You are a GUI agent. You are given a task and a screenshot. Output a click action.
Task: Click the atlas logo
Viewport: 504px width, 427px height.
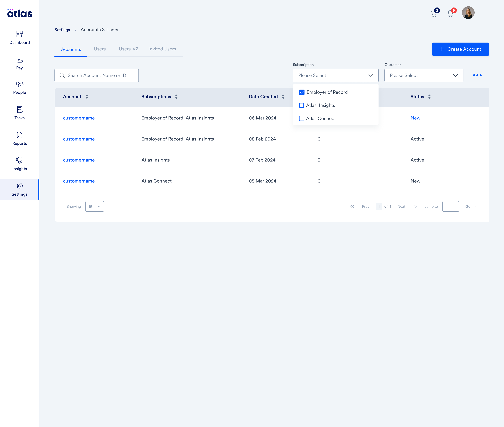pyautogui.click(x=20, y=13)
